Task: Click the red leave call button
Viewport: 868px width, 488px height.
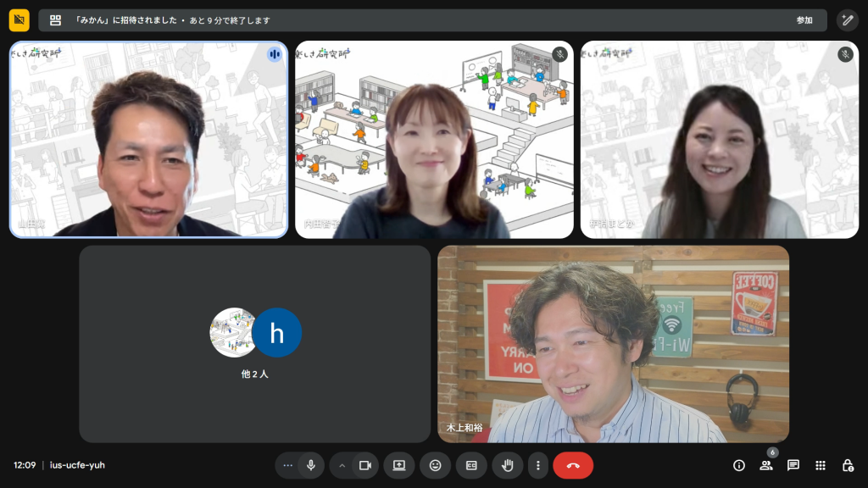Action: [x=573, y=465]
